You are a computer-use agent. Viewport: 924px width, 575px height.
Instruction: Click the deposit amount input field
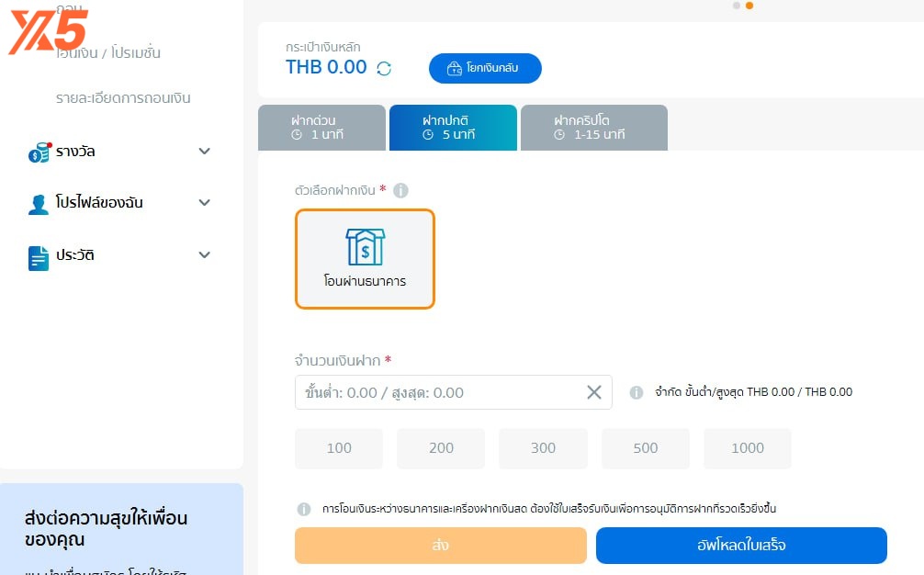coord(441,392)
